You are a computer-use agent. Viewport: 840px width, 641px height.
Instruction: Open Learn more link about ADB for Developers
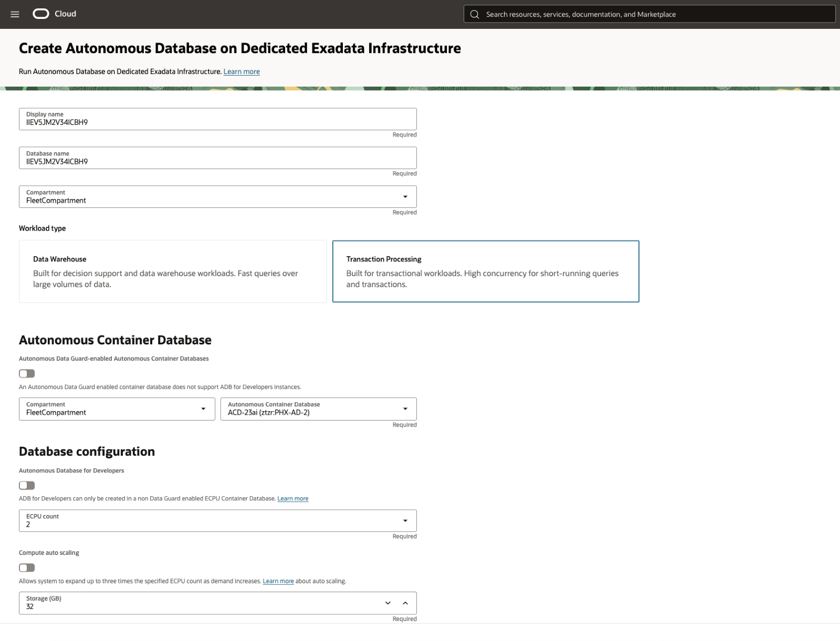click(x=293, y=499)
